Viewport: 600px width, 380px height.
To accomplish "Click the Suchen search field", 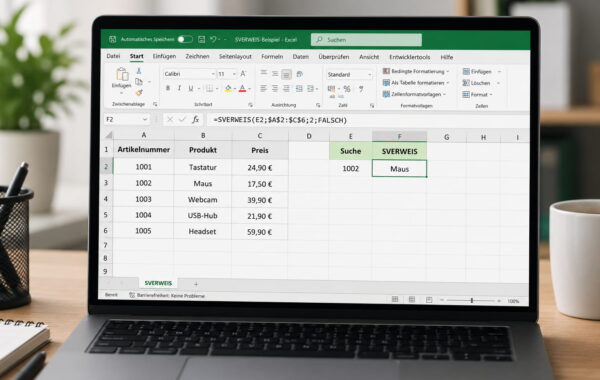I will tap(366, 39).
